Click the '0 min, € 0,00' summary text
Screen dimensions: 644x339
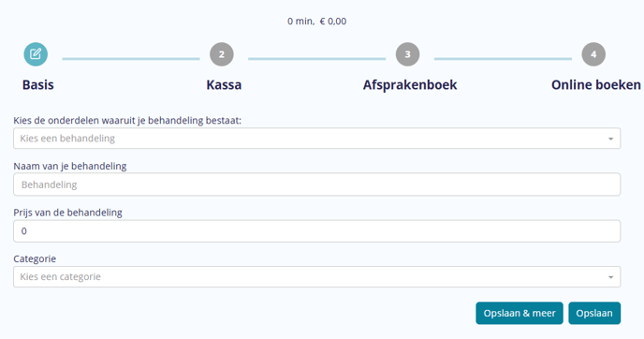(316, 22)
